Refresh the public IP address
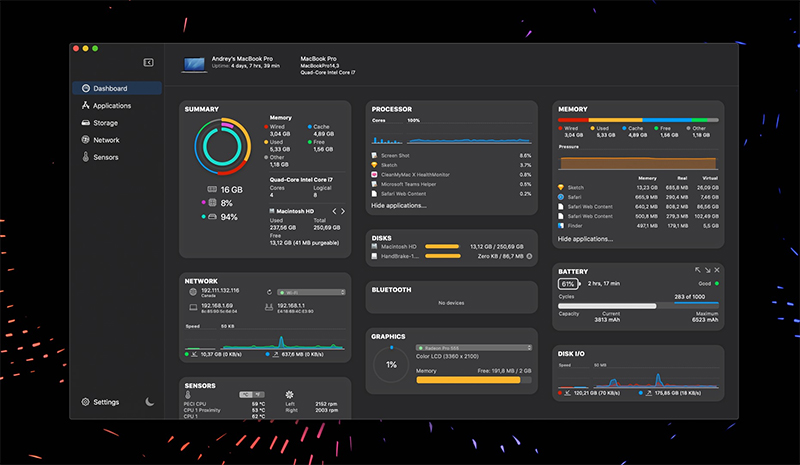Image resolution: width=800 pixels, height=465 pixels. (x=269, y=292)
